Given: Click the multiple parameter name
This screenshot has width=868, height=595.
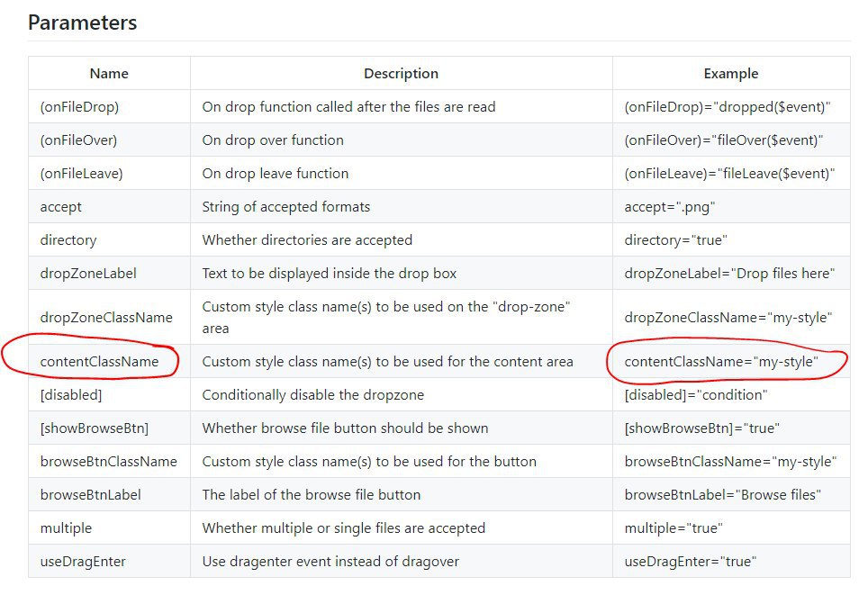Looking at the screenshot, I should point(66,528).
